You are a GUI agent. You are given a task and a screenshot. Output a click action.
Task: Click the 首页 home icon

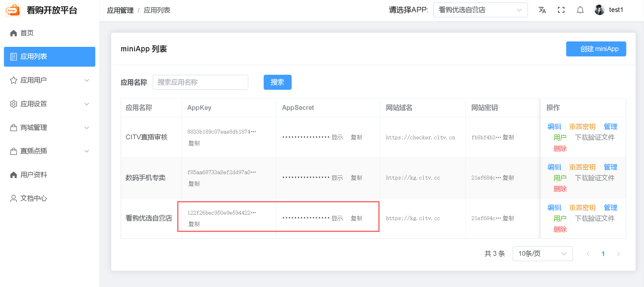14,33
